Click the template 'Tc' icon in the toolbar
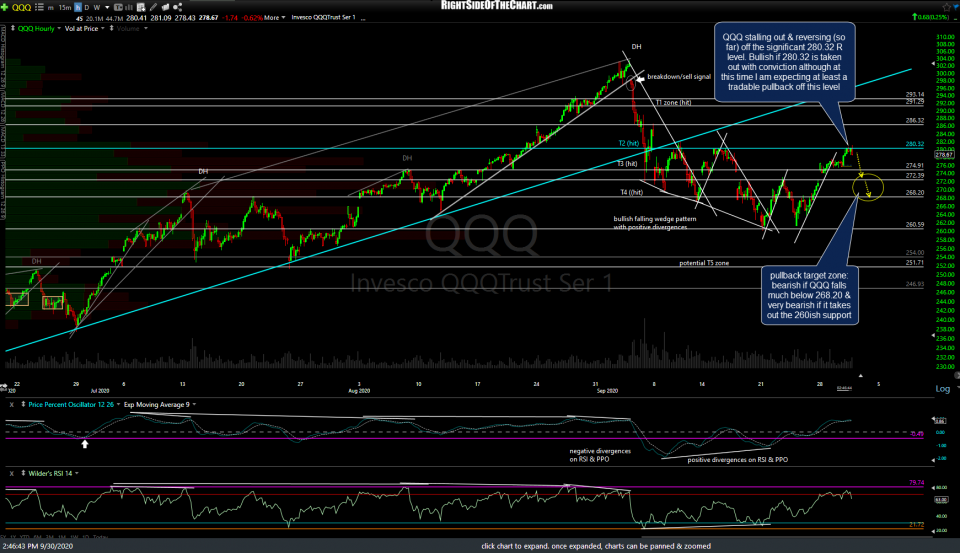Image resolution: width=960 pixels, height=553 pixels. point(118,7)
